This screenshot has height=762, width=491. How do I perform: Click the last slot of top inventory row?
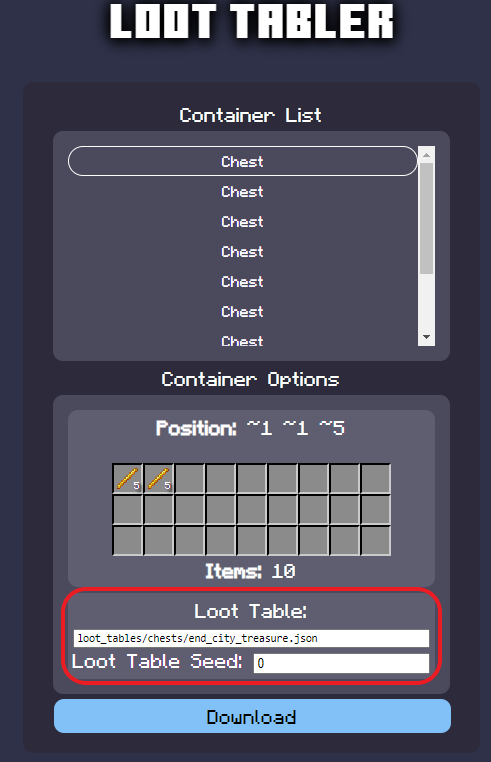[x=375, y=479]
